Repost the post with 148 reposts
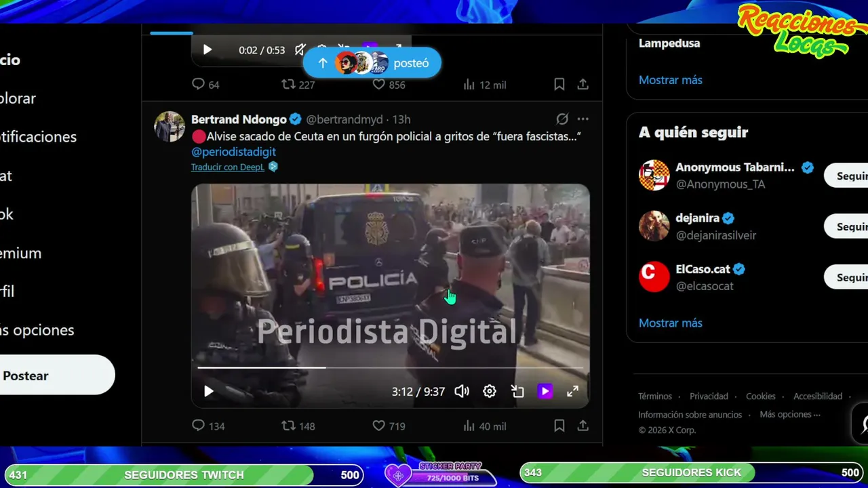Image resolution: width=868 pixels, height=488 pixels. (x=288, y=426)
